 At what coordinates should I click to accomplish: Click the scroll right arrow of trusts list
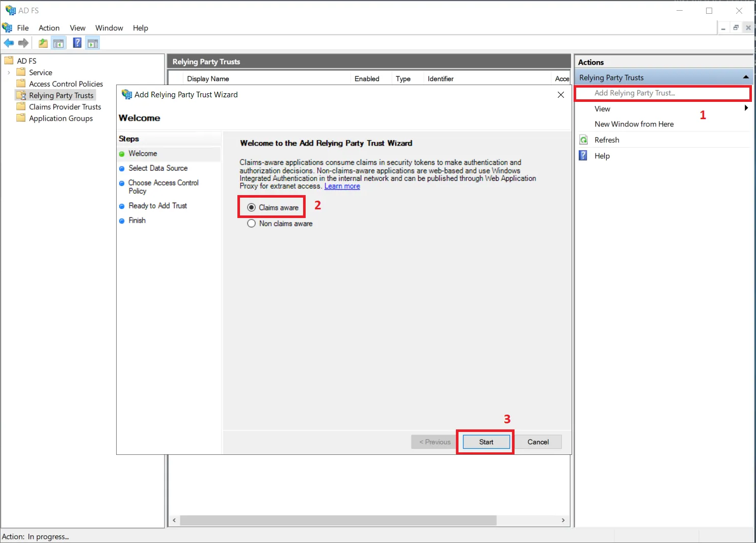[563, 520]
